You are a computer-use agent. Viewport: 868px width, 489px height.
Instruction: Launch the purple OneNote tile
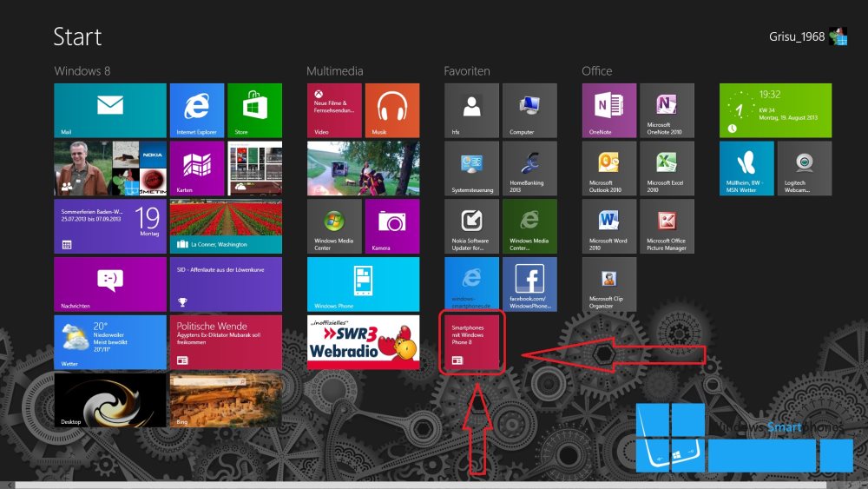pyautogui.click(x=609, y=111)
